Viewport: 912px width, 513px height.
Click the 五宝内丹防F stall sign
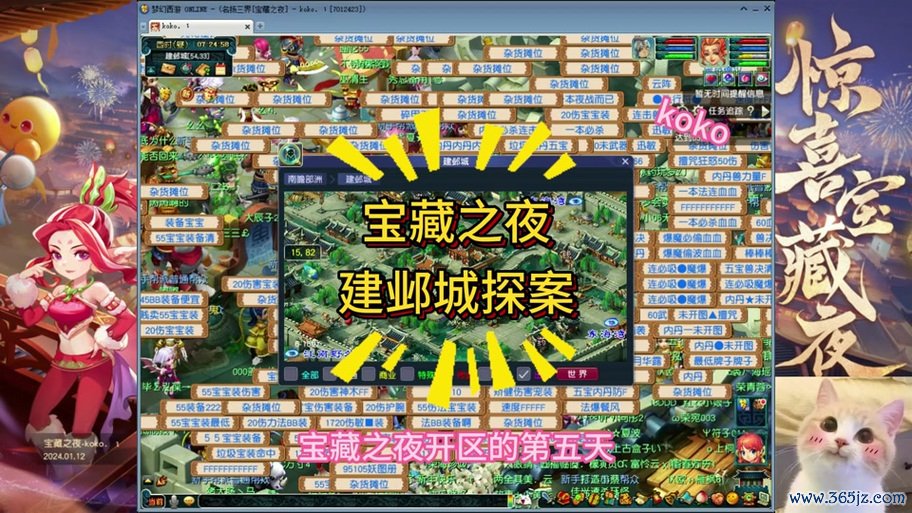click(600, 391)
